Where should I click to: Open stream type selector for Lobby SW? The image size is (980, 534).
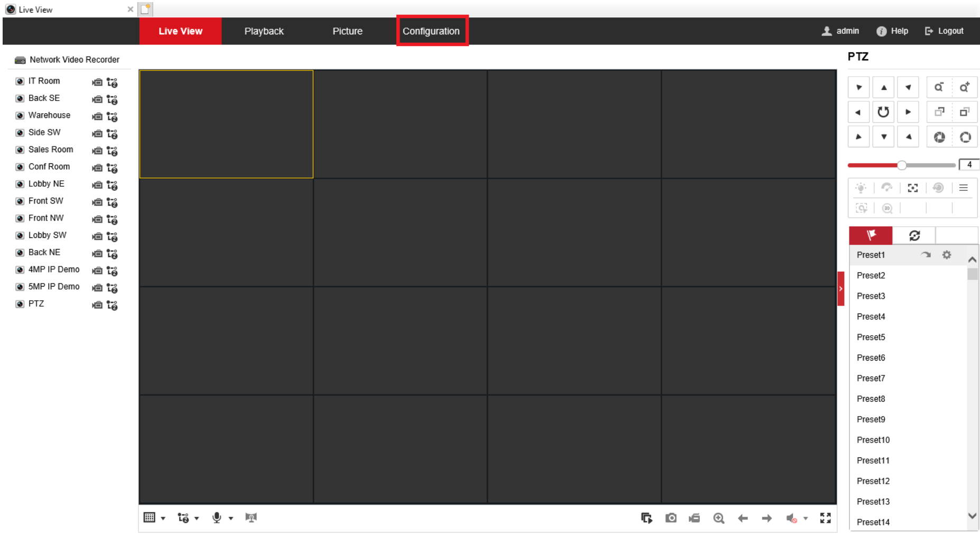pos(112,237)
